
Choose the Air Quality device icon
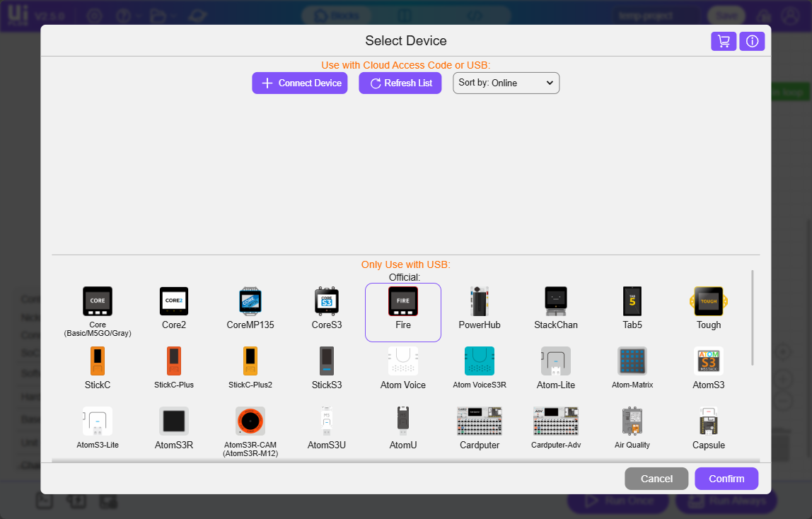click(632, 421)
